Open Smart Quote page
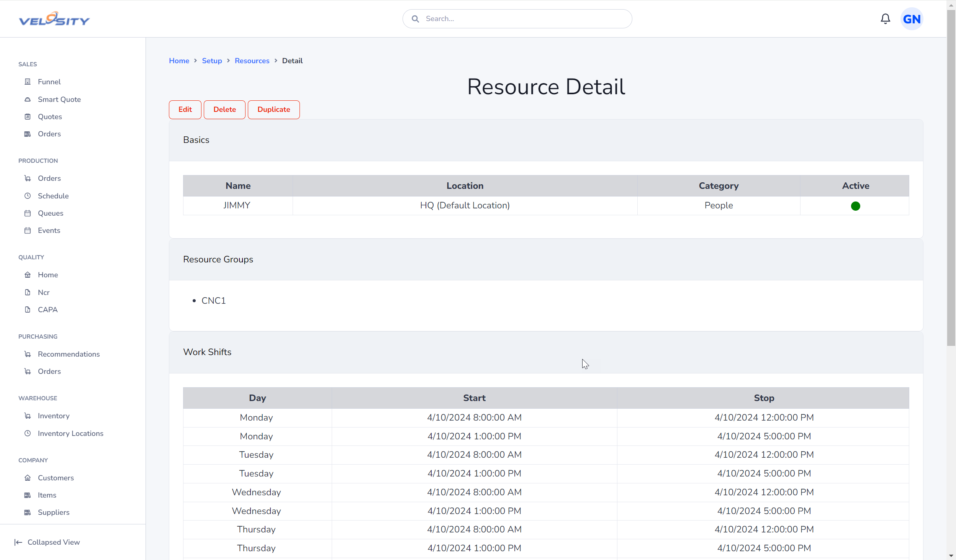Image resolution: width=956 pixels, height=560 pixels. coord(59,99)
